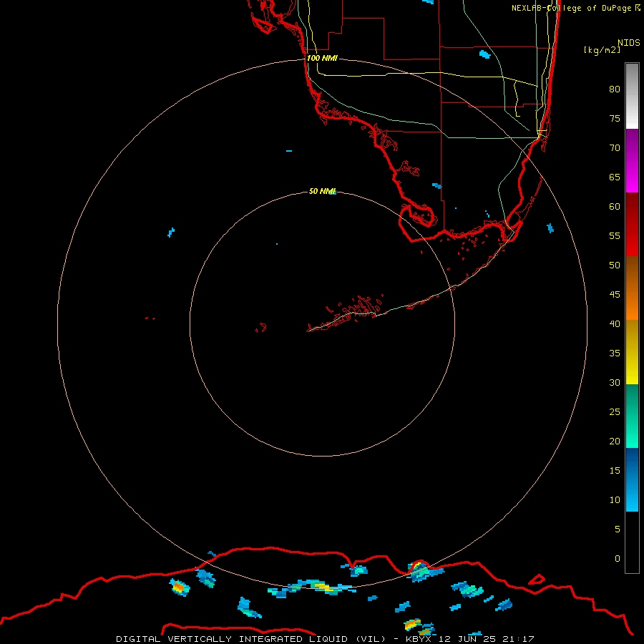Click the 80 value on color scale
644x644 pixels.
615,89
